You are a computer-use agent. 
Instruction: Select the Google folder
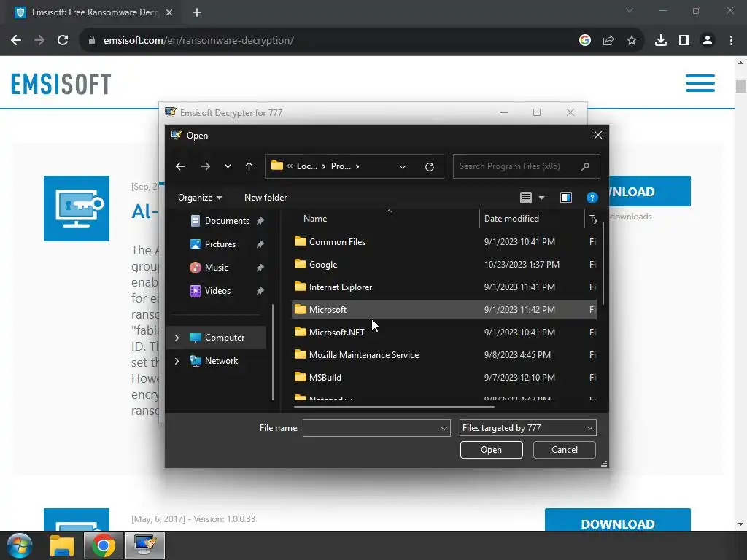(x=444, y=264)
